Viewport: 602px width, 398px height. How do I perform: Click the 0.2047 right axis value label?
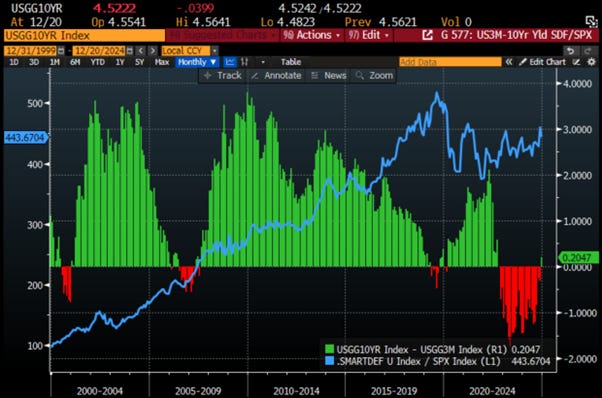coord(579,257)
